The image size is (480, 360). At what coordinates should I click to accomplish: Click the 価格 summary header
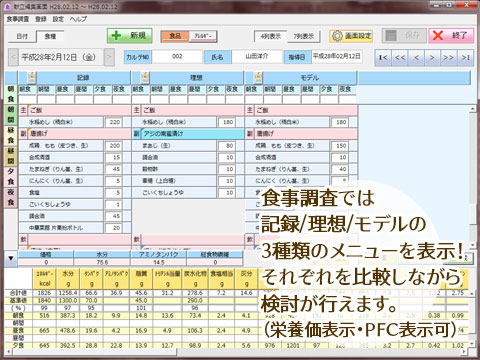click(46, 254)
